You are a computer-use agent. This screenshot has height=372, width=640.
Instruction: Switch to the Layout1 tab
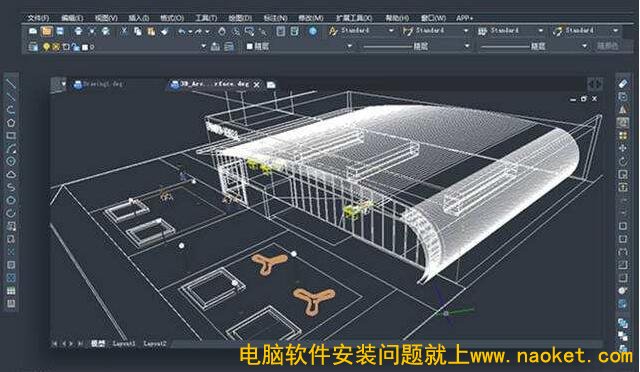[x=124, y=343]
